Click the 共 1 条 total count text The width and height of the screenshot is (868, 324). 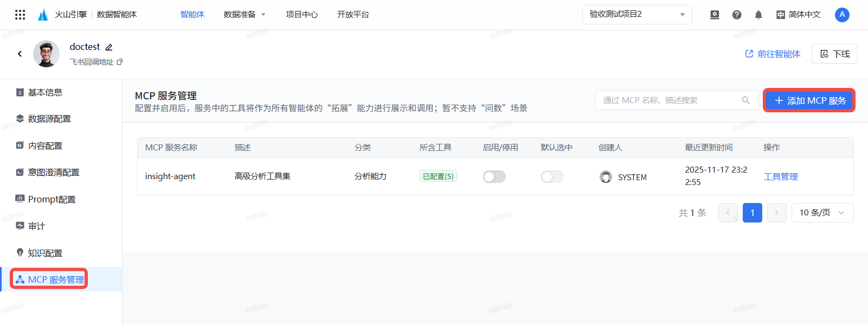[x=692, y=213]
